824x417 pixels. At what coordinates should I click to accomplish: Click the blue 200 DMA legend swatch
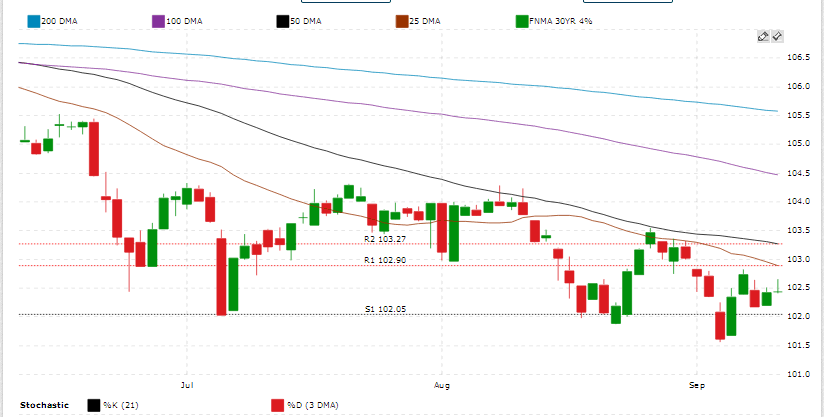pyautogui.click(x=34, y=22)
